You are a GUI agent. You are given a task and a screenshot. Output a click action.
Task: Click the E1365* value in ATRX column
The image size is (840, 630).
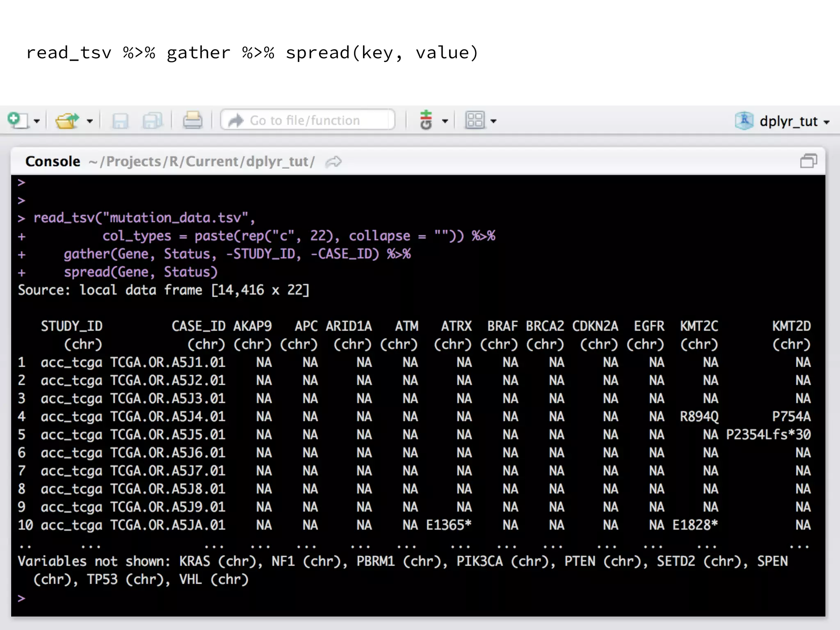(449, 525)
